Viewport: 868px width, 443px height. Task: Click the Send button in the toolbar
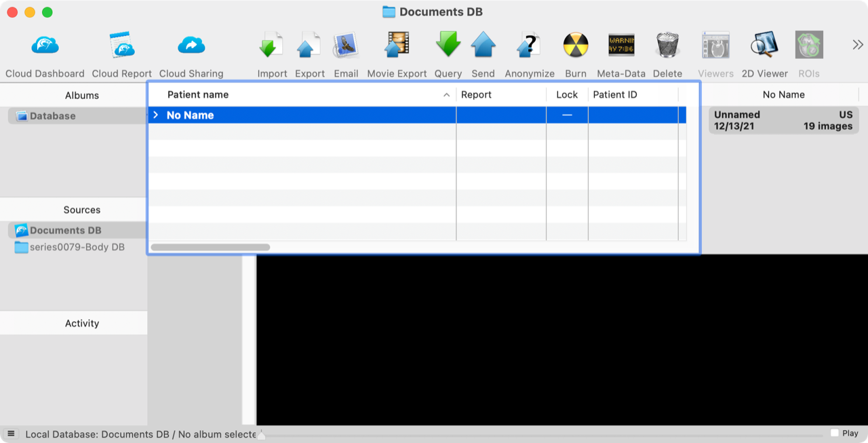pos(483,47)
